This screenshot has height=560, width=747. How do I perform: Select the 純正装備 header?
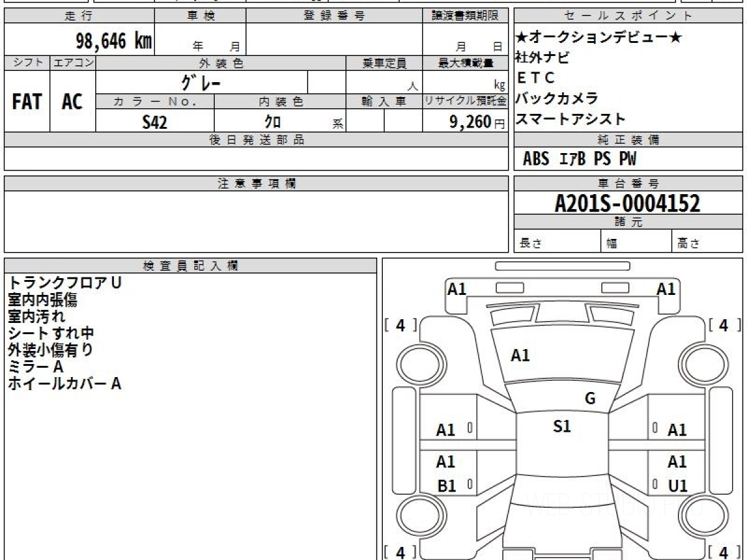click(628, 140)
